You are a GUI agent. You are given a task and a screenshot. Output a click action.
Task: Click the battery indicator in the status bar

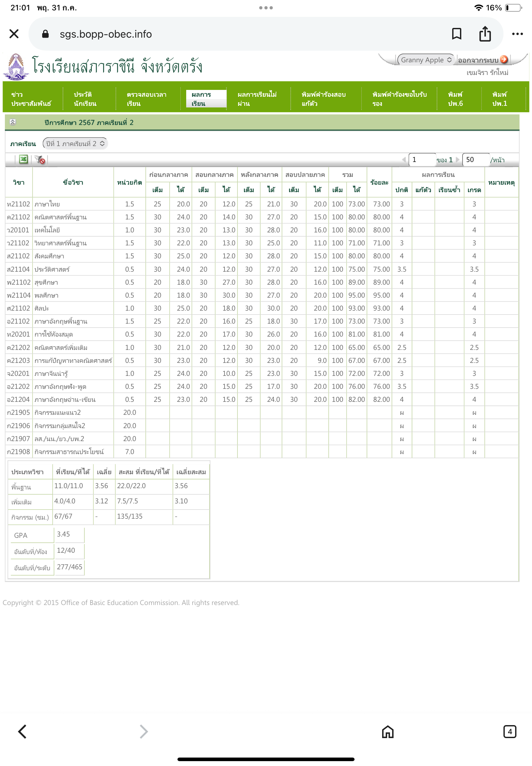[513, 8]
